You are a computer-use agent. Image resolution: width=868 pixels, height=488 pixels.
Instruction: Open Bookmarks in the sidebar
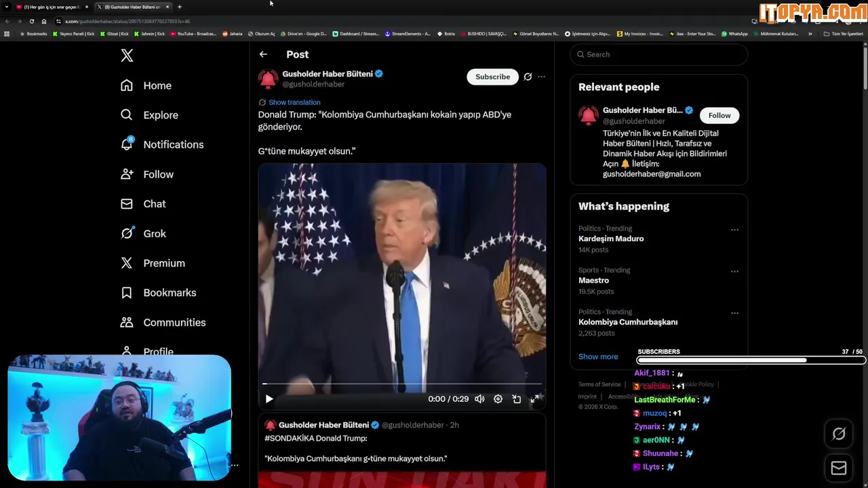click(159, 293)
